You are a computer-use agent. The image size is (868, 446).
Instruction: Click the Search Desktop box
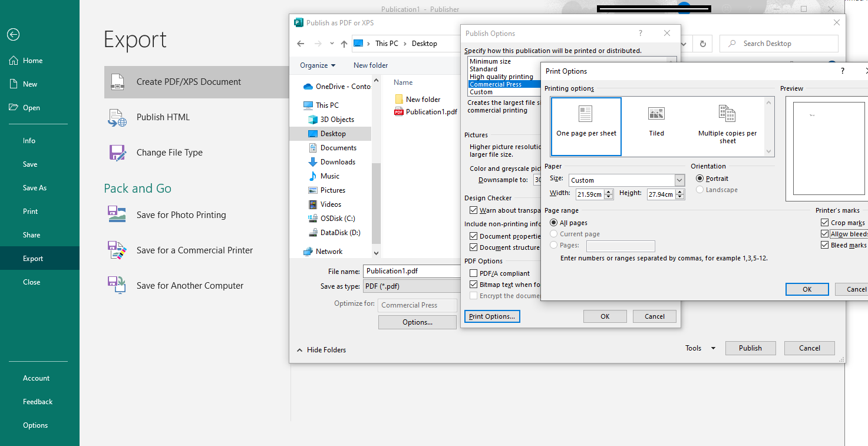(779, 44)
